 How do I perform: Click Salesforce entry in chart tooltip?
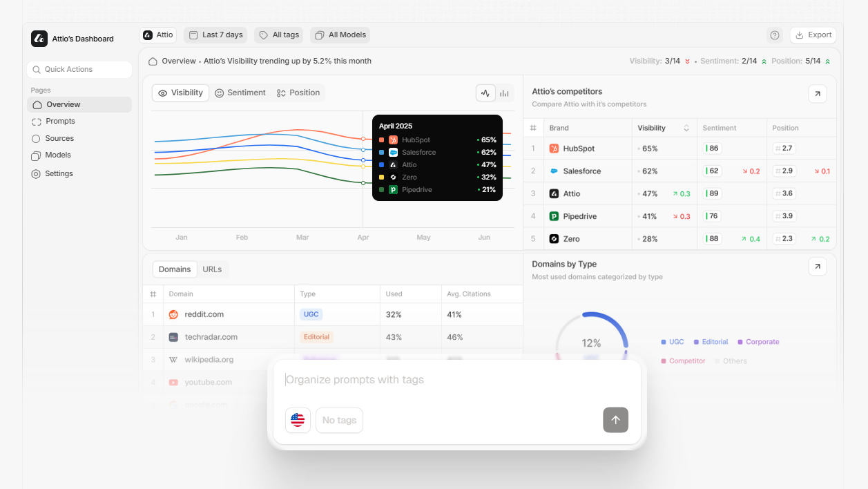coord(438,153)
